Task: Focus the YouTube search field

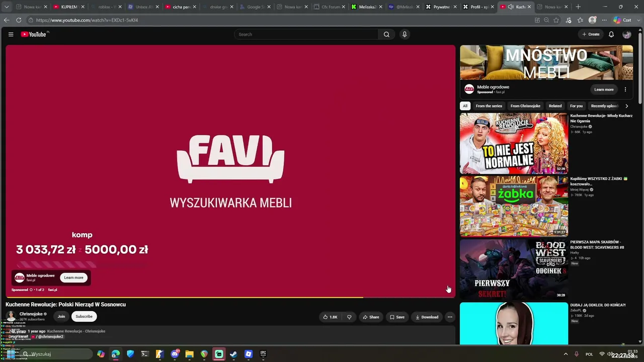Action: click(306, 34)
